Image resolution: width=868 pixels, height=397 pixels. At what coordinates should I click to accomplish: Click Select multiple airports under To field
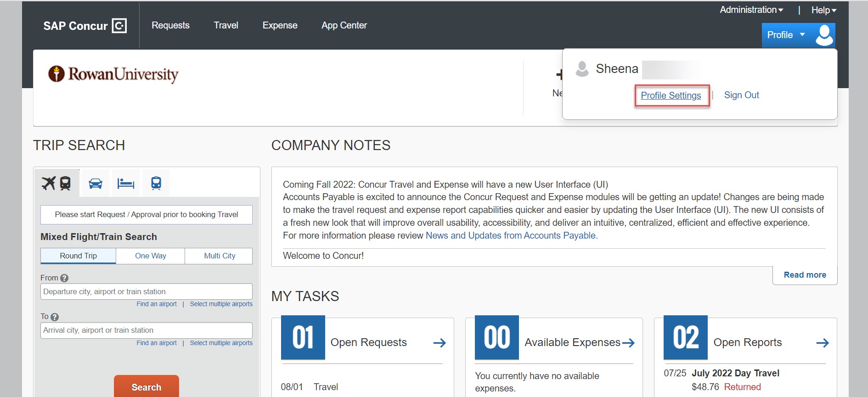221,343
